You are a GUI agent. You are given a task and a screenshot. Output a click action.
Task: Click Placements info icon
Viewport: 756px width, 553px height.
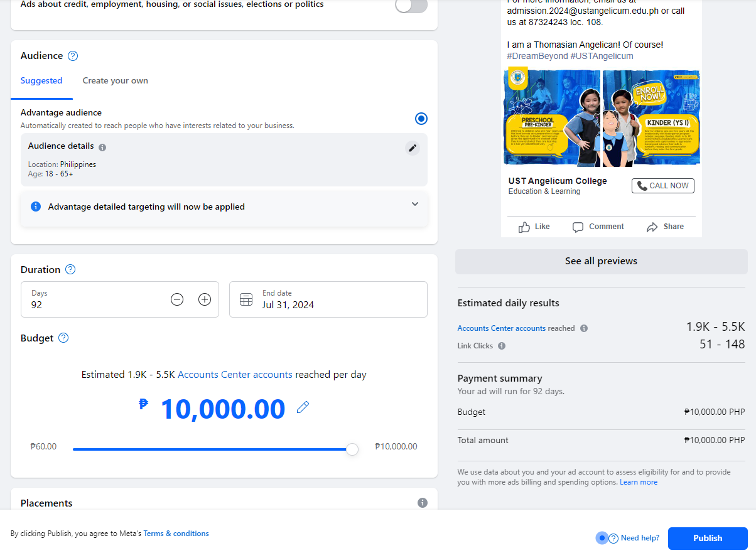click(423, 503)
